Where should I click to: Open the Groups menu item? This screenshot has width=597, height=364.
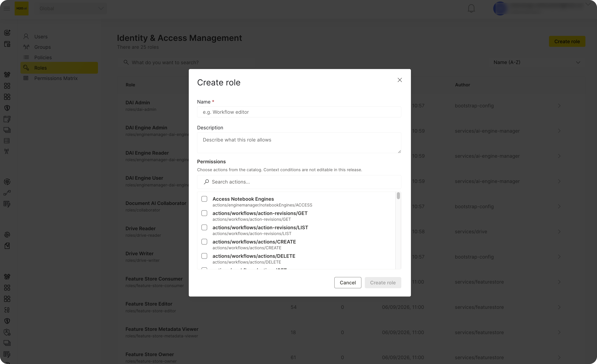coord(59,47)
